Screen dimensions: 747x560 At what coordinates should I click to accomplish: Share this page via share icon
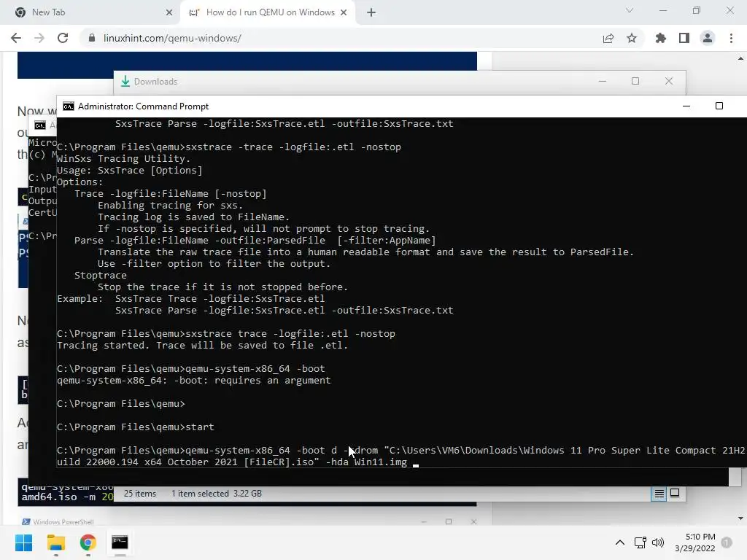coord(608,38)
